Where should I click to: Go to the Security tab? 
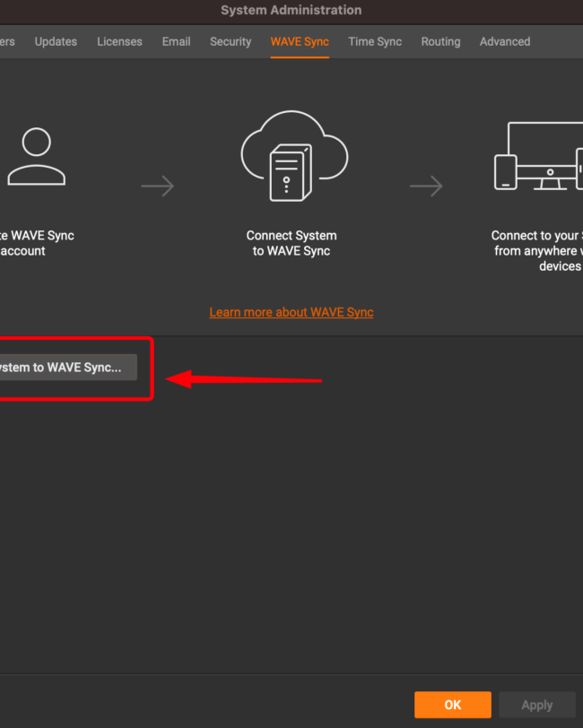point(231,42)
